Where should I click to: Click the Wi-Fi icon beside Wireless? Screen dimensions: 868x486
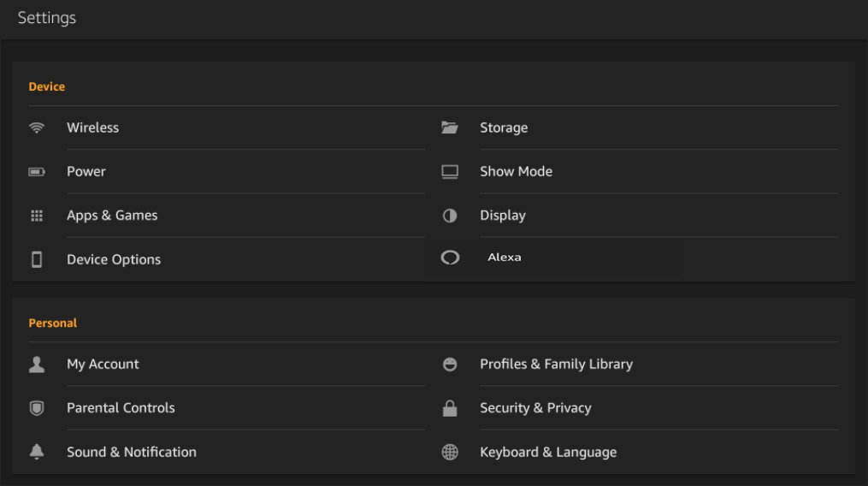(37, 127)
